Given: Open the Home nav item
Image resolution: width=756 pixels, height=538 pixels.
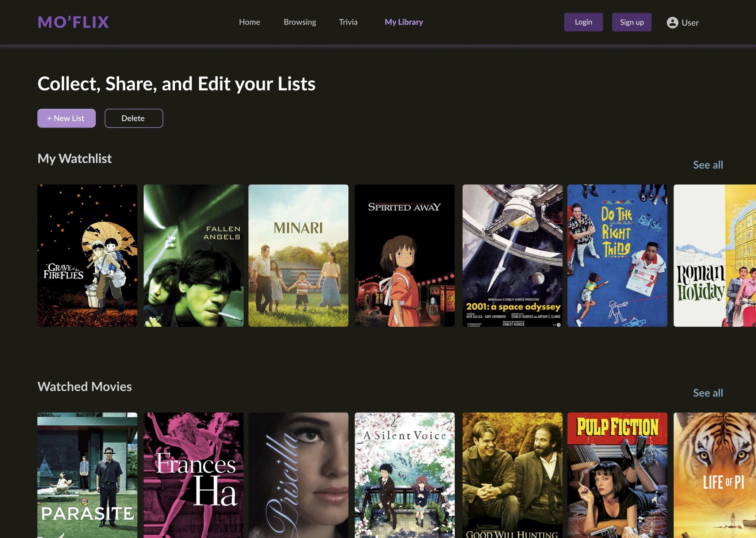Looking at the screenshot, I should point(249,22).
